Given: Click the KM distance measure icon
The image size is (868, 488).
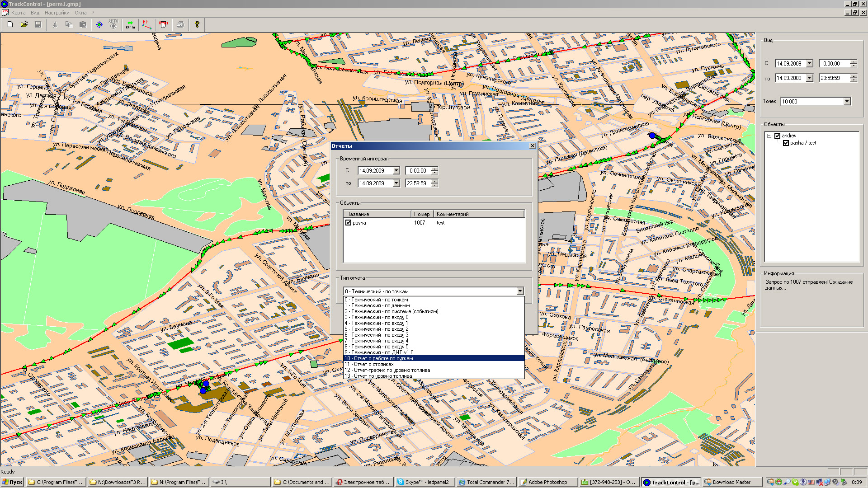Looking at the screenshot, I should (146, 24).
